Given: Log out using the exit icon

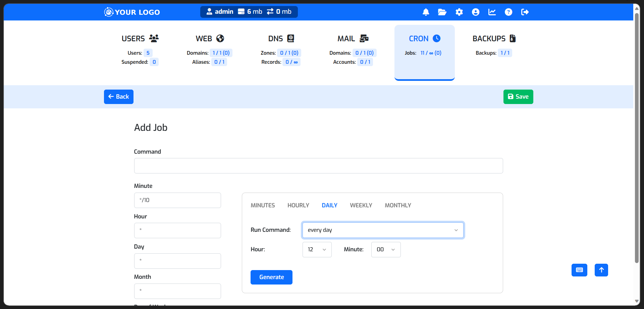Looking at the screenshot, I should (x=525, y=12).
